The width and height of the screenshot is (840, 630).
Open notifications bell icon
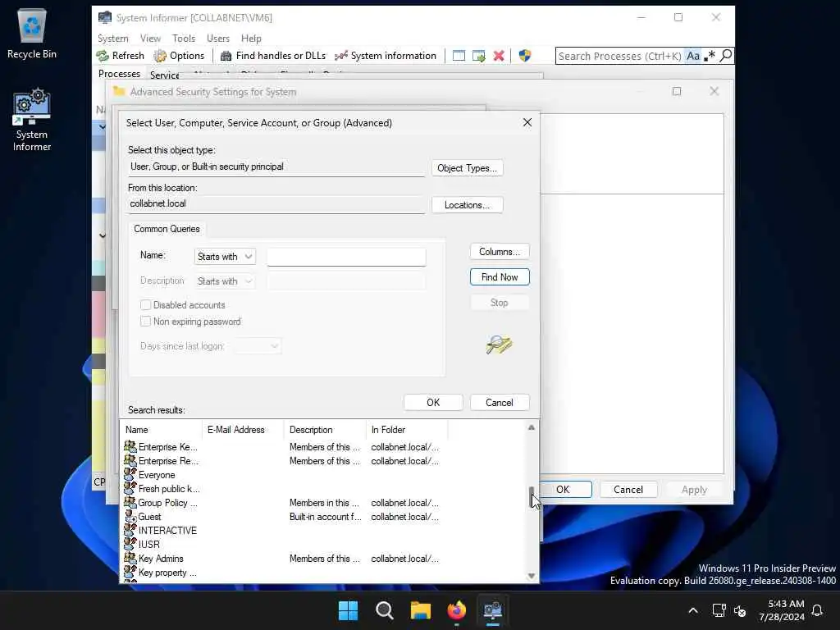(817, 610)
